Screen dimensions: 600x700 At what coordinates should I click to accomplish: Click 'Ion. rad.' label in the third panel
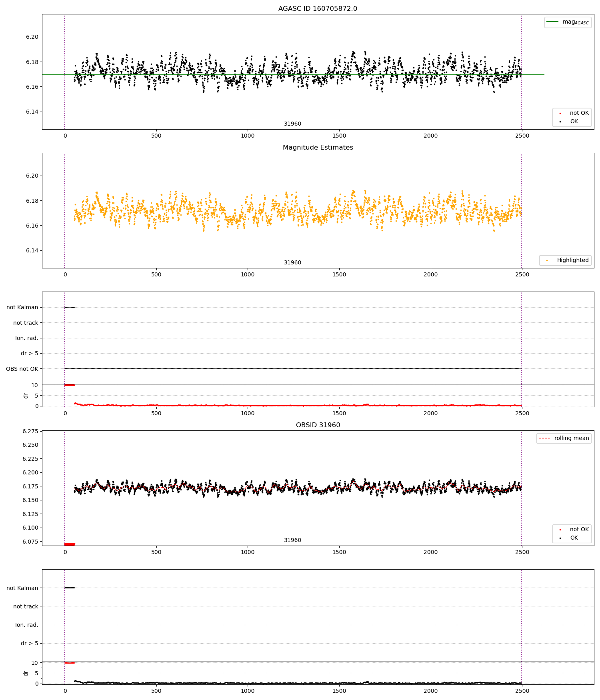[27, 338]
